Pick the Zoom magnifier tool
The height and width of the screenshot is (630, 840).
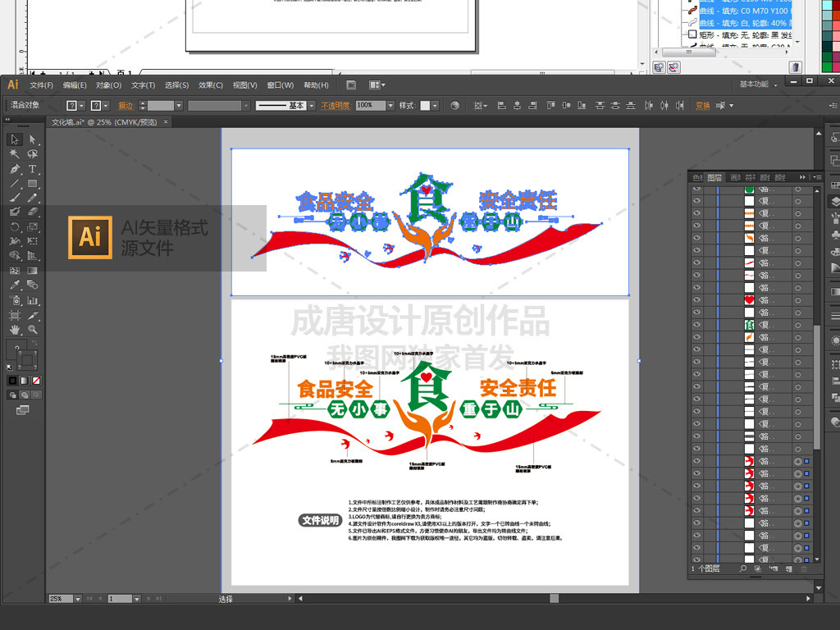[x=33, y=330]
